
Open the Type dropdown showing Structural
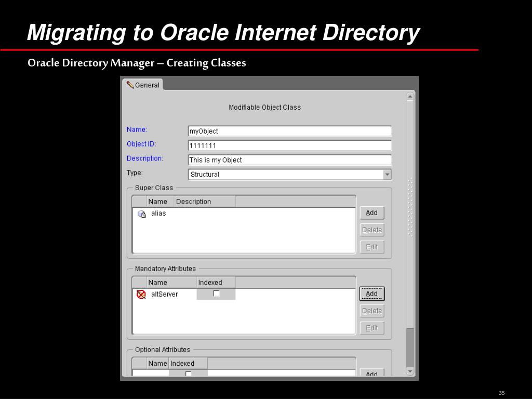coord(290,175)
